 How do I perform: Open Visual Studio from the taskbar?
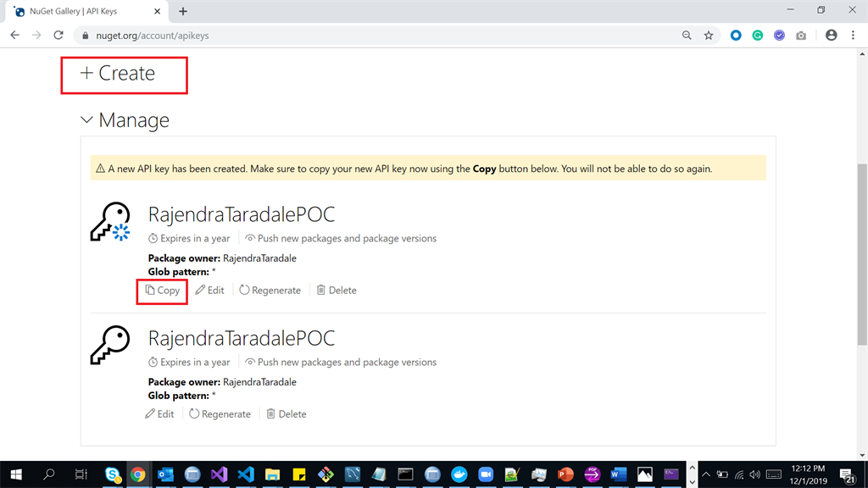[220, 474]
